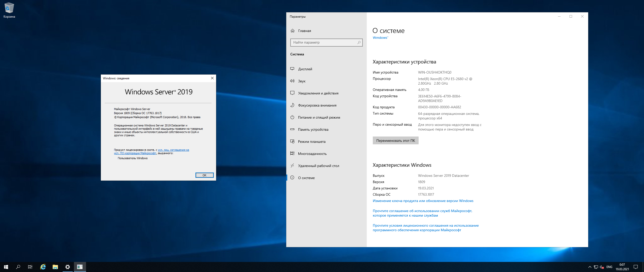Close the Windows: сведения dialog

[x=212, y=78]
